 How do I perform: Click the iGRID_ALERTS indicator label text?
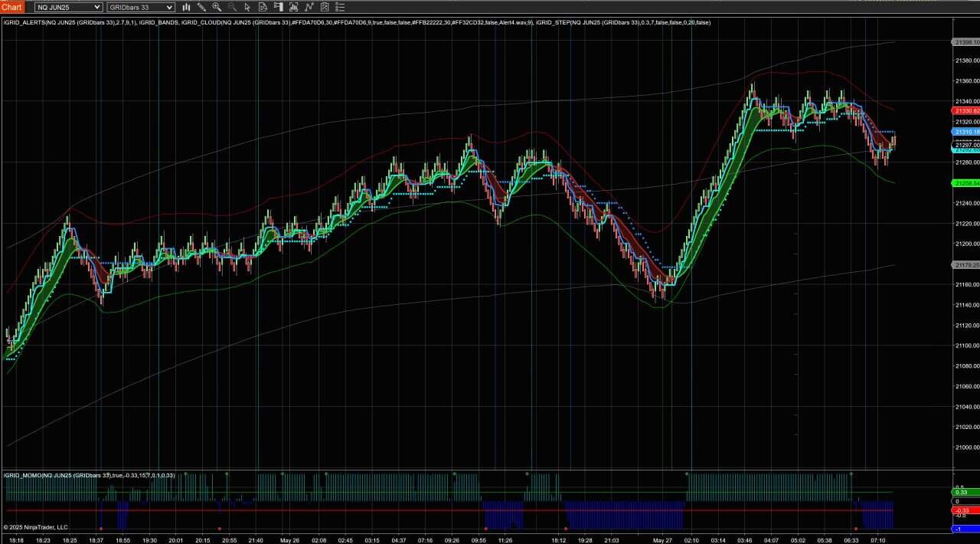(x=23, y=22)
